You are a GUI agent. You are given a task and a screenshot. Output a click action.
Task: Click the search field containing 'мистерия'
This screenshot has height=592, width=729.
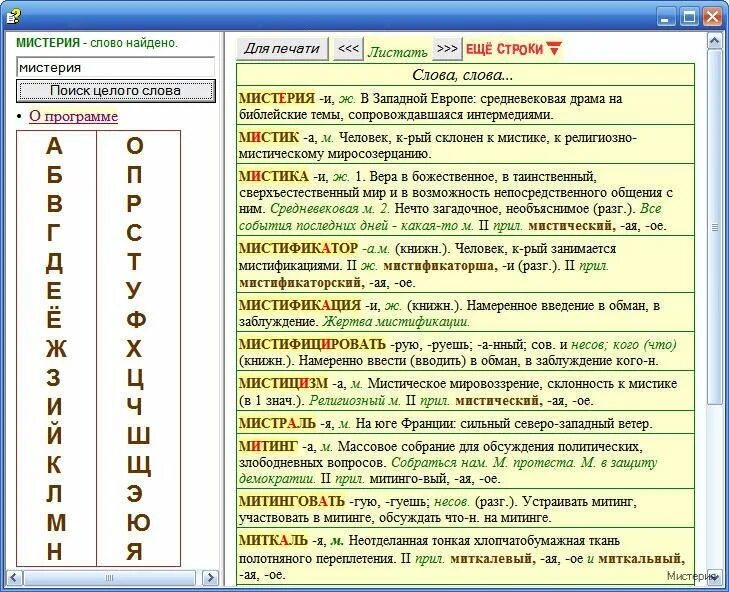(115, 67)
